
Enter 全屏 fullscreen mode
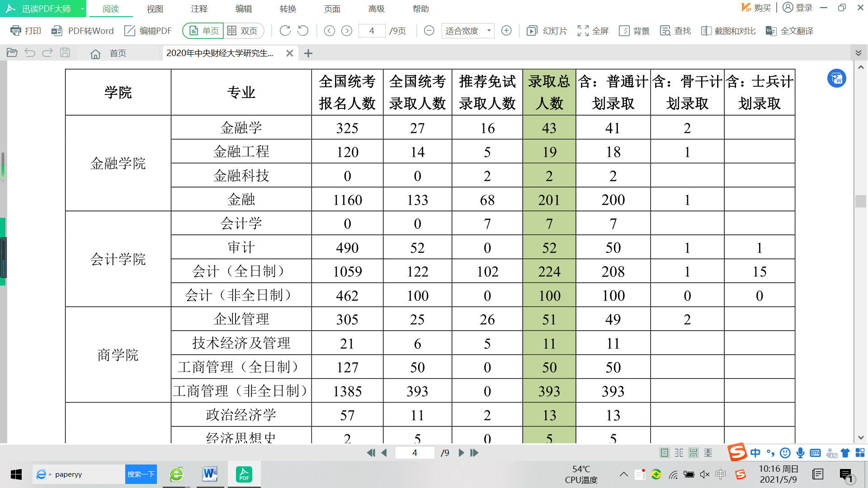pyautogui.click(x=593, y=31)
